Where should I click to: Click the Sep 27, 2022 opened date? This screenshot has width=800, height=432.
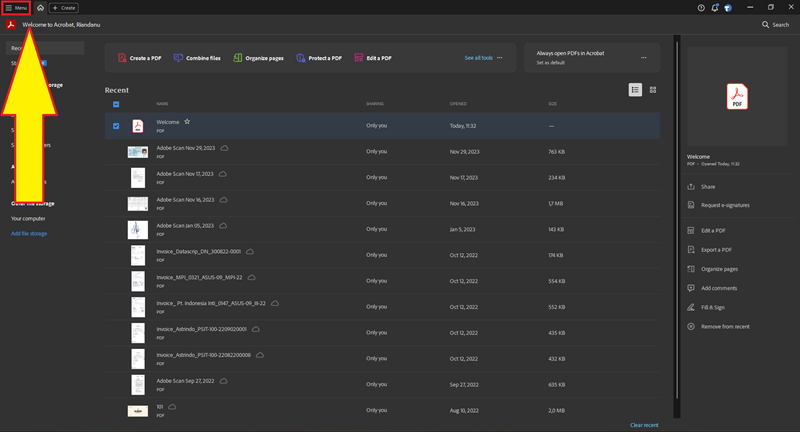[x=464, y=385]
